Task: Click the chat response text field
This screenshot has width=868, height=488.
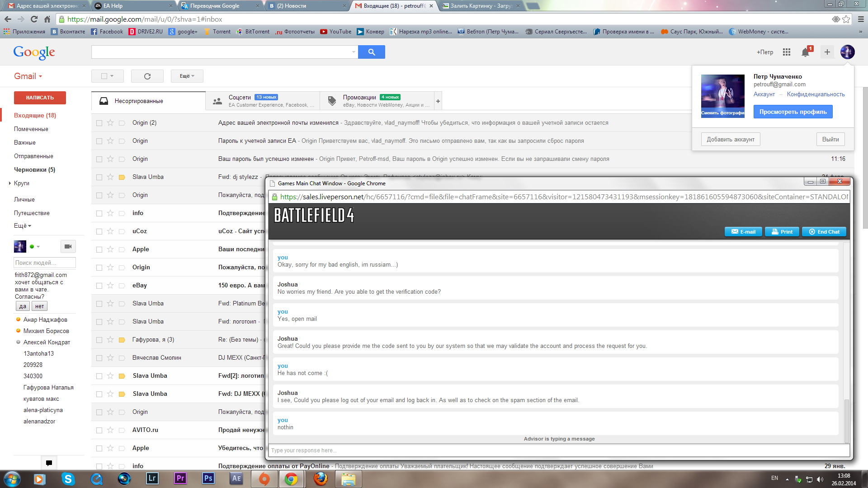Action: (x=559, y=450)
